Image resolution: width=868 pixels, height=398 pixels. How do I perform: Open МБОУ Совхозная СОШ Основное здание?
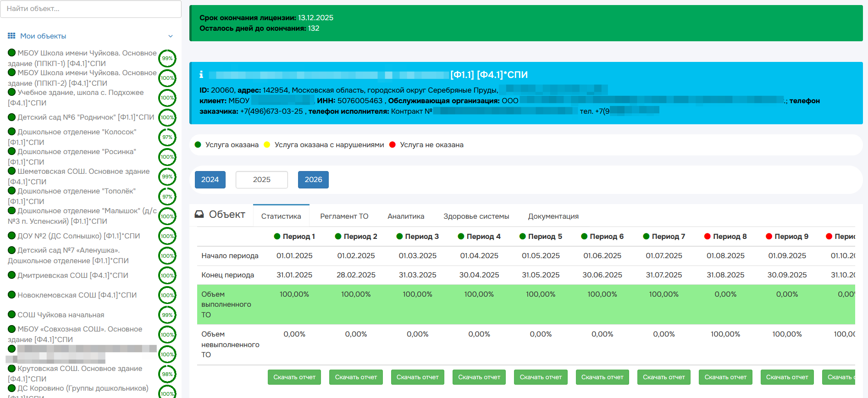pyautogui.click(x=75, y=334)
